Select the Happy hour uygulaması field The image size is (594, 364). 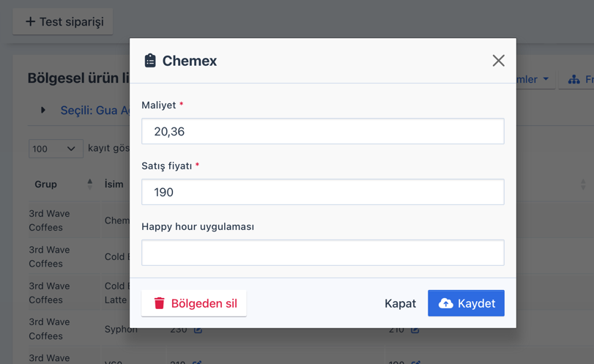tap(322, 253)
